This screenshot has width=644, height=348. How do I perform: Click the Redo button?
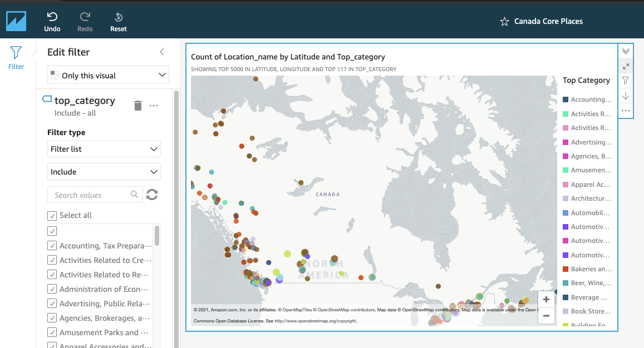(85, 22)
